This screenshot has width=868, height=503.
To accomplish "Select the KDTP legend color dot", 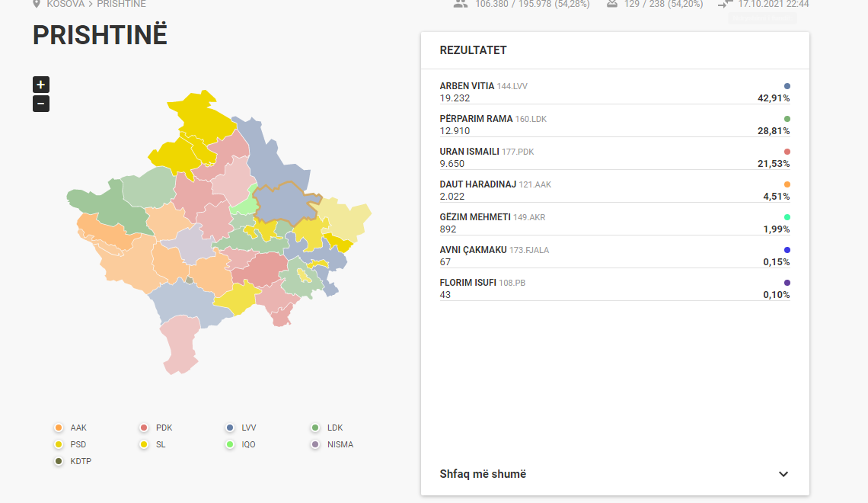I will click(59, 461).
